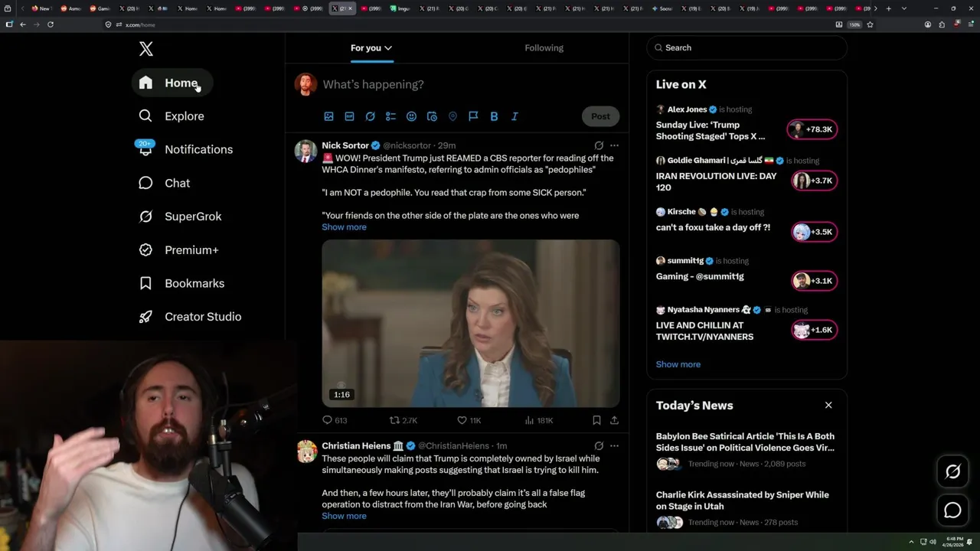The height and width of the screenshot is (551, 980).
Task: Join summit1g's Gaming live with +3.1K
Action: tap(814, 281)
